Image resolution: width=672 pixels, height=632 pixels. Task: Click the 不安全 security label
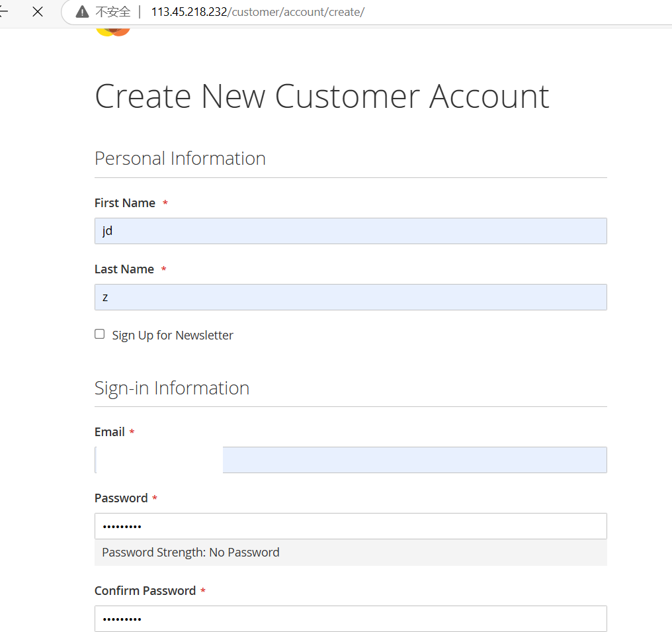[x=112, y=12]
